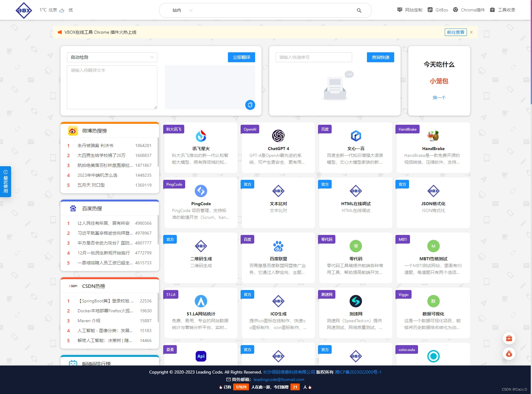The image size is (532, 394).
Task: Click the 科大讯飞 tag label
Action: click(x=174, y=129)
